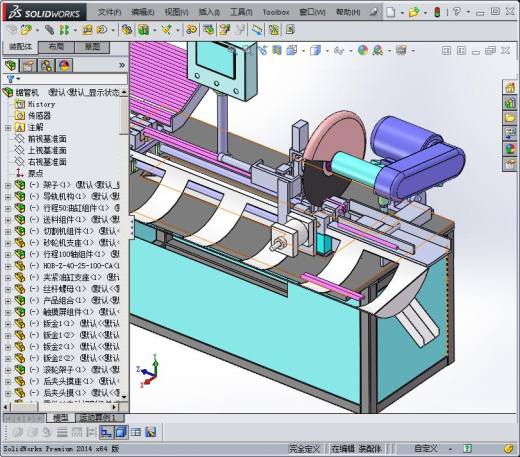Click the 自定义 status bar button

pyautogui.click(x=426, y=449)
